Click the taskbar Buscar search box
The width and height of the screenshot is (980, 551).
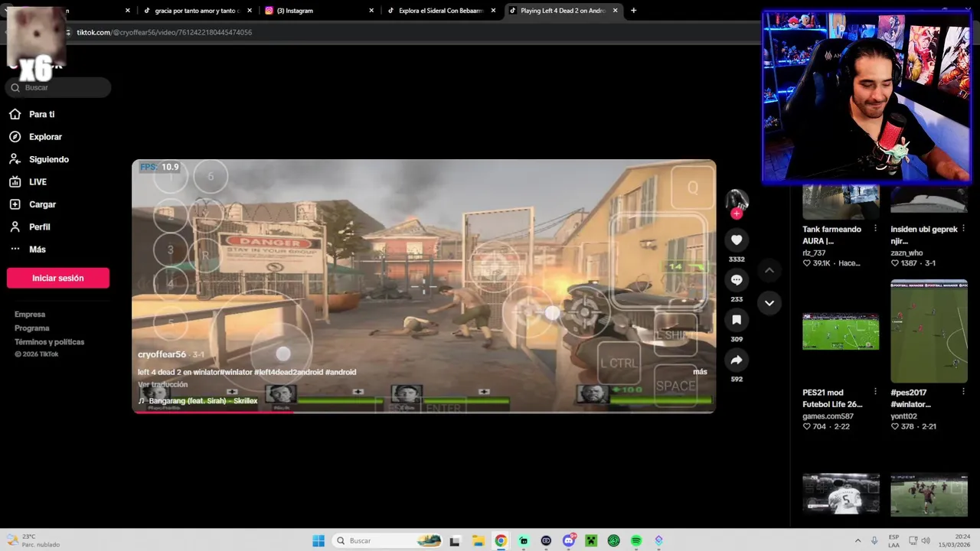[389, 540]
